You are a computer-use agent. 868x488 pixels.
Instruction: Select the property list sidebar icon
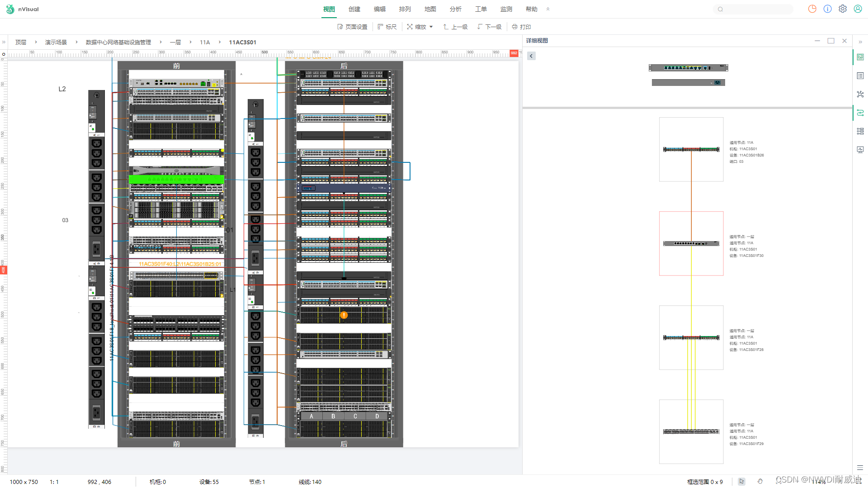tap(860, 76)
